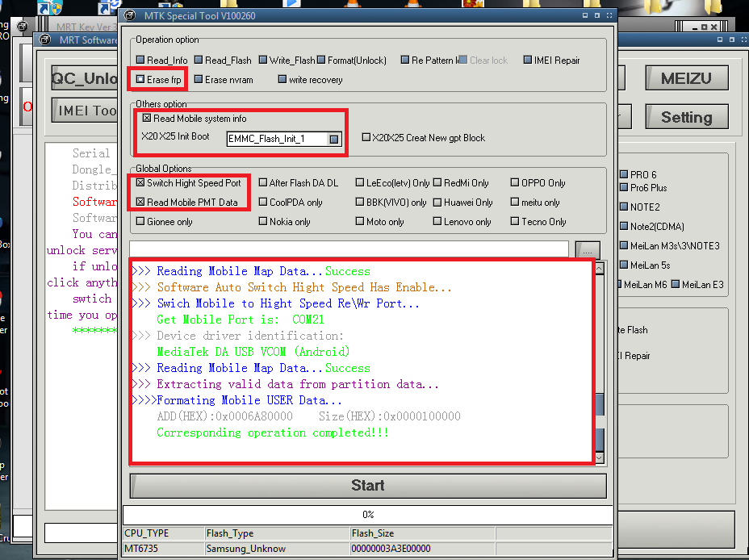Open IMEI Tool in MRT Software window
Image resolution: width=749 pixels, height=560 pixels.
click(x=85, y=111)
